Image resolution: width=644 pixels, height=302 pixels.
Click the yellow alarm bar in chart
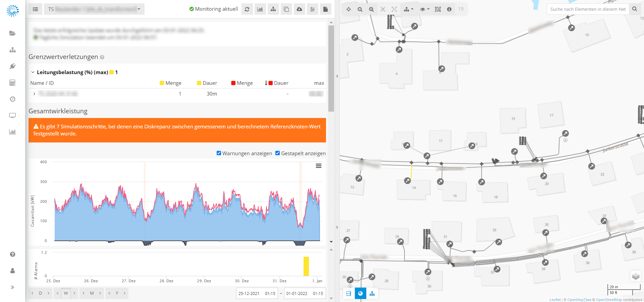(306, 266)
